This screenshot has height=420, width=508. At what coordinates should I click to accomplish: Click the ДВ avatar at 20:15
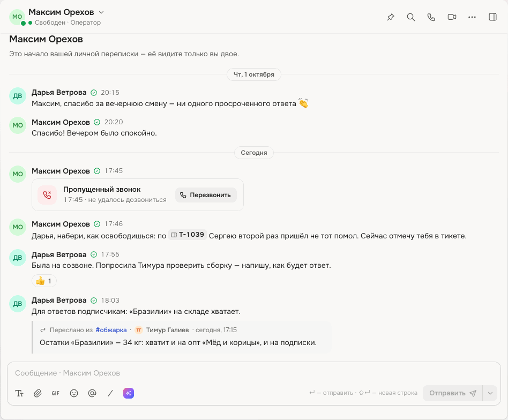tap(18, 96)
